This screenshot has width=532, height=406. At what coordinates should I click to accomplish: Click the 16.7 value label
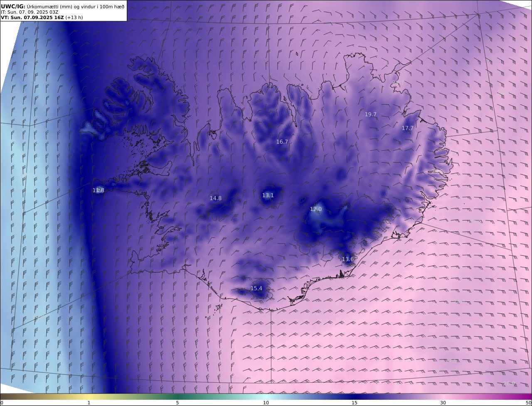point(282,142)
